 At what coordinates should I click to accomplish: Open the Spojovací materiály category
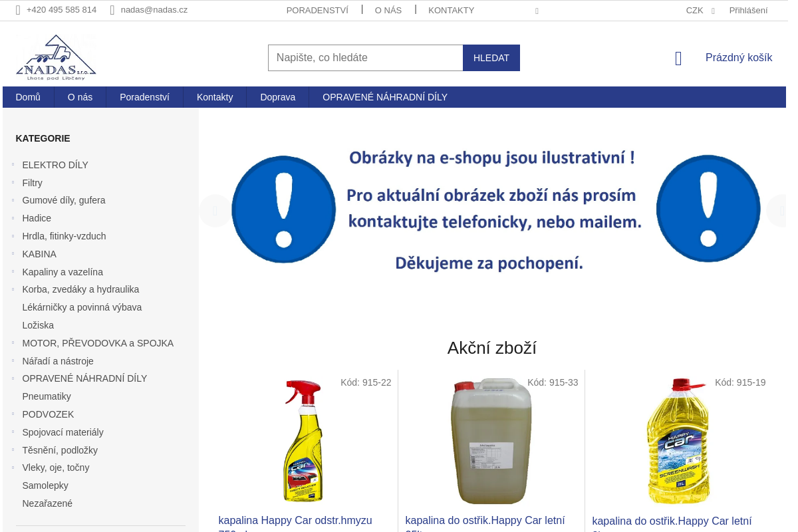pyautogui.click(x=63, y=432)
